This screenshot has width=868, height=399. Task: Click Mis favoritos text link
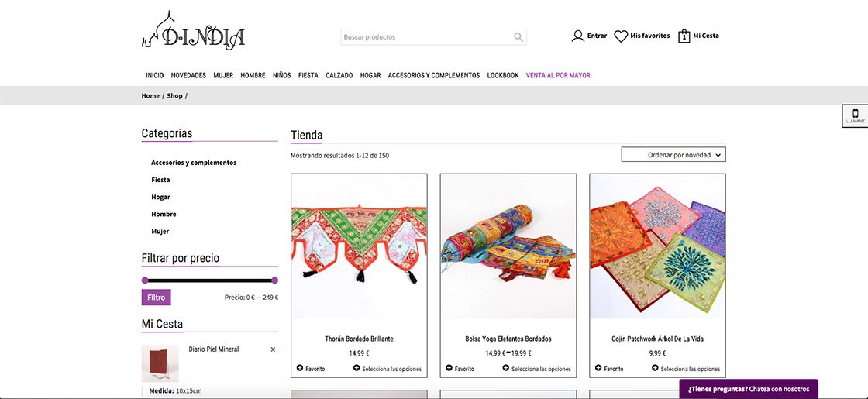click(x=650, y=36)
